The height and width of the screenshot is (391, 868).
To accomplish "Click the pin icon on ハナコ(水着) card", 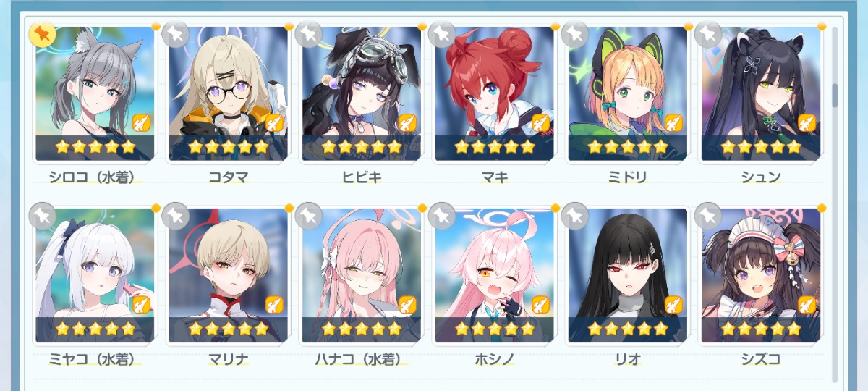I will (308, 216).
